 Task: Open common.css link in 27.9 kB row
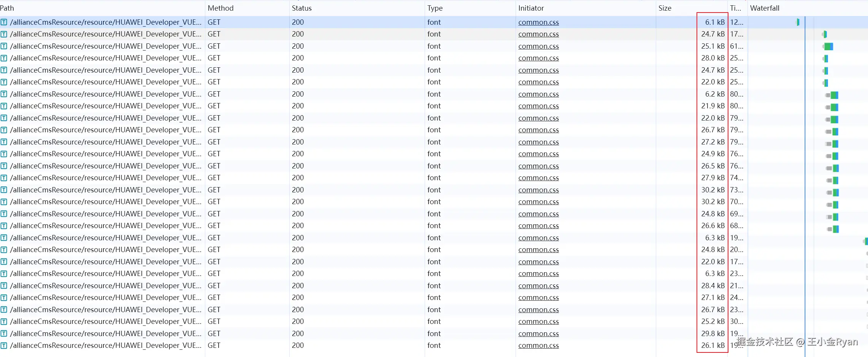(x=538, y=178)
